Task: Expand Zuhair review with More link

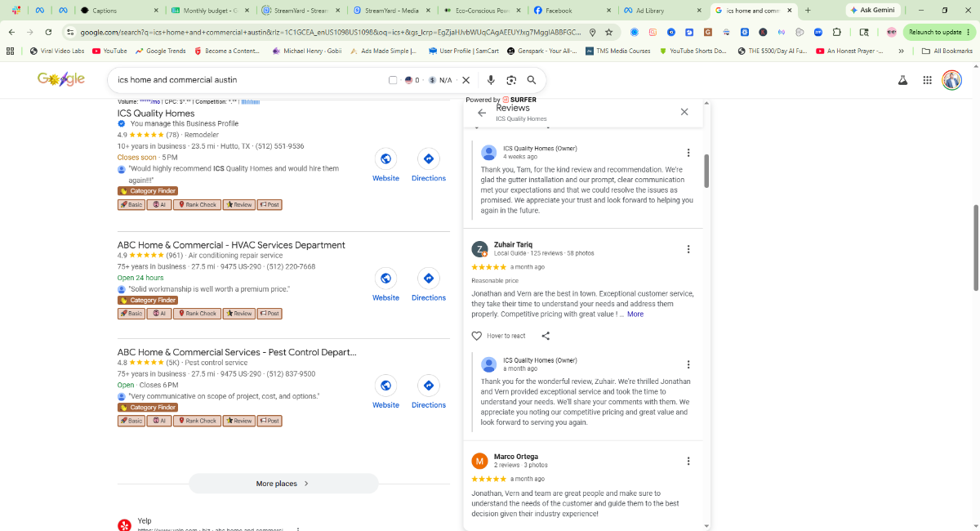Action: pyautogui.click(x=635, y=314)
